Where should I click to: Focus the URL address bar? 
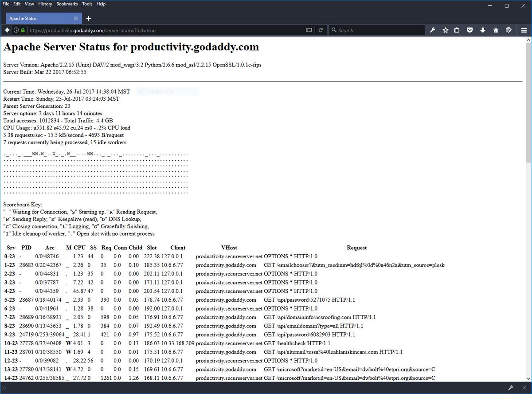(166, 30)
